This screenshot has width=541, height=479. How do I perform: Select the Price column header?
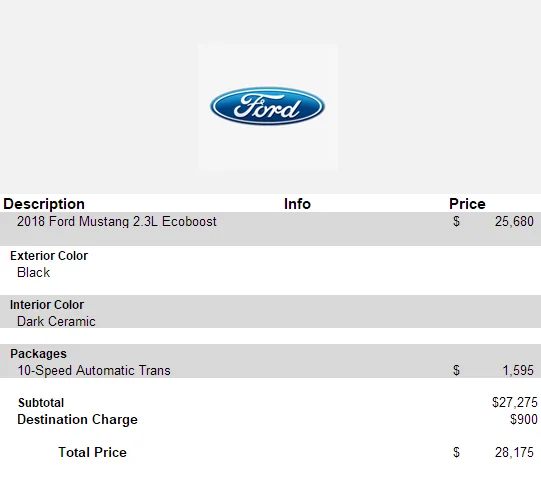pyautogui.click(x=467, y=204)
